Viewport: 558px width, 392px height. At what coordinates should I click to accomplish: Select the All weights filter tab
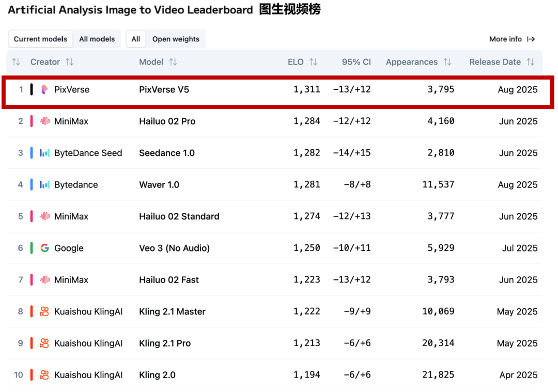(x=135, y=39)
